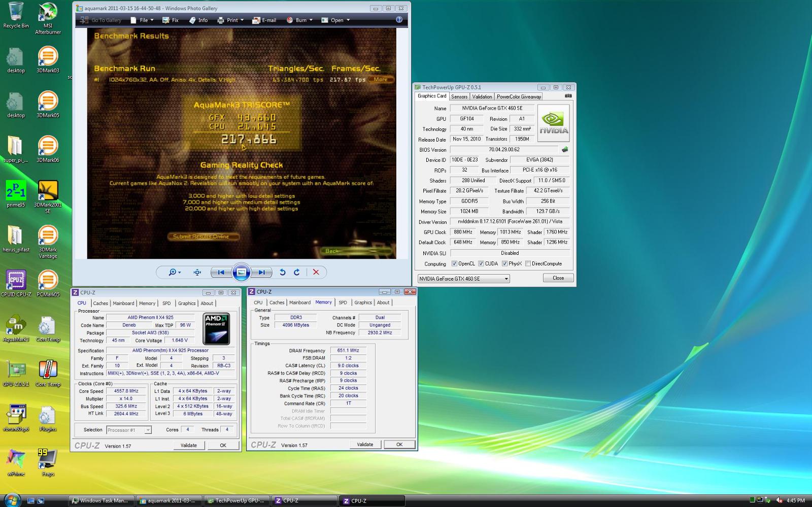Click Info in Photo Gallery toolbar
This screenshot has height=507, width=812.
point(198,20)
